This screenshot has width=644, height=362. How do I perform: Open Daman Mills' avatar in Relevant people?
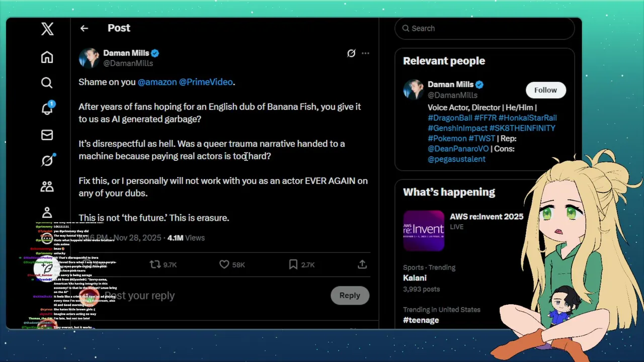click(413, 89)
